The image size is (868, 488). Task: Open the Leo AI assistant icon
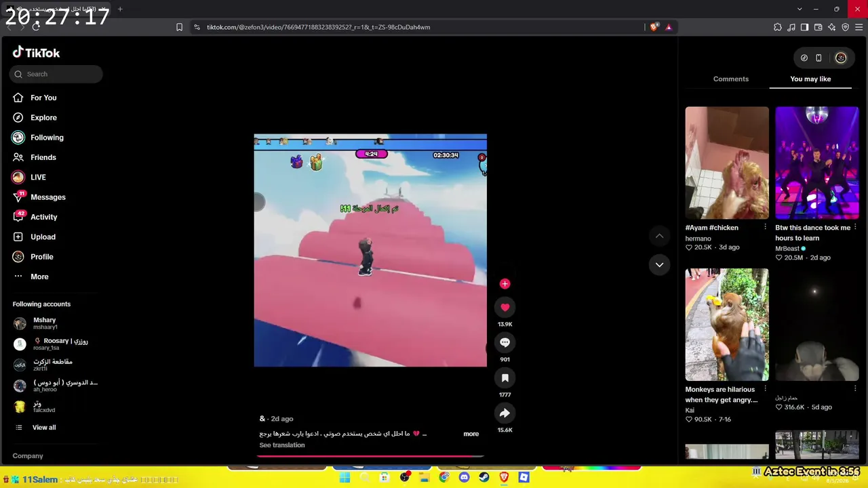coord(832,27)
